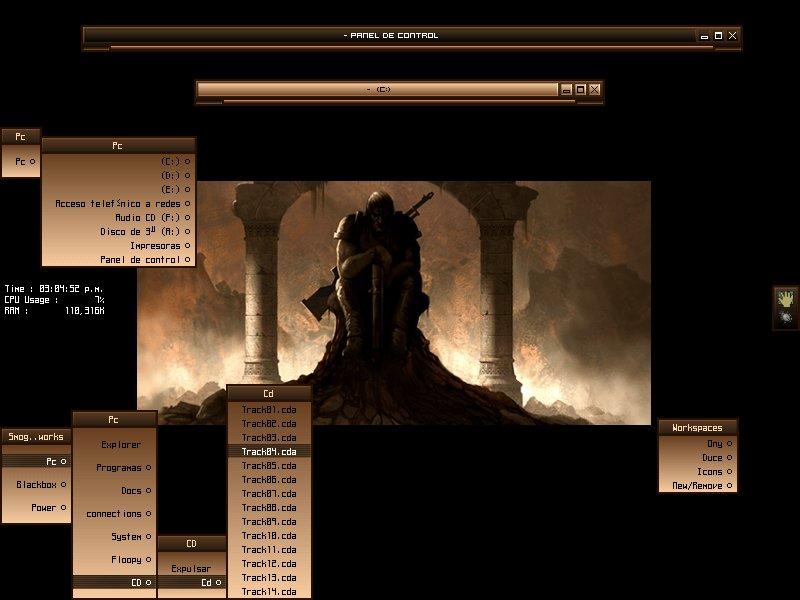Image resolution: width=800 pixels, height=600 pixels.
Task: Choose Expulsar in the CD menu
Action: (x=191, y=568)
